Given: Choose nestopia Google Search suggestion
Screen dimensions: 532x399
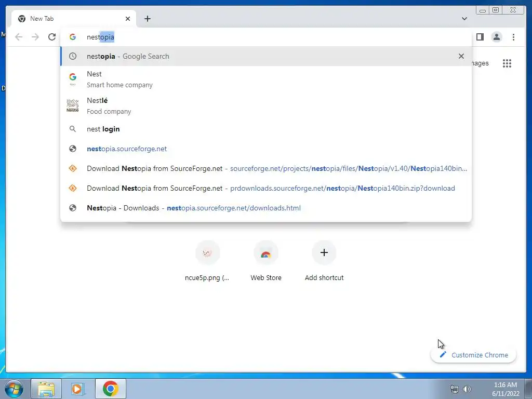Looking at the screenshot, I should (x=265, y=56).
